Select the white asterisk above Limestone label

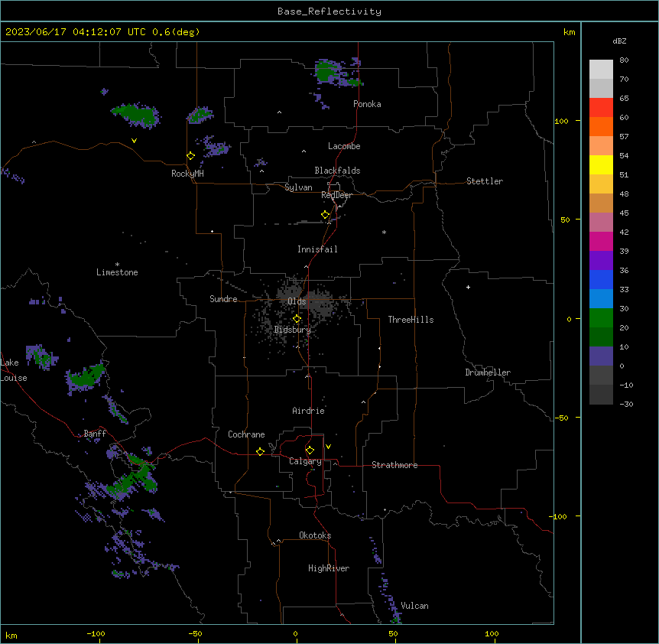pyautogui.click(x=117, y=265)
